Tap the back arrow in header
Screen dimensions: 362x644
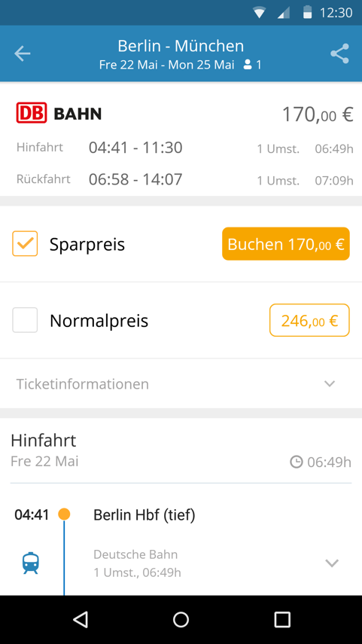[22, 53]
